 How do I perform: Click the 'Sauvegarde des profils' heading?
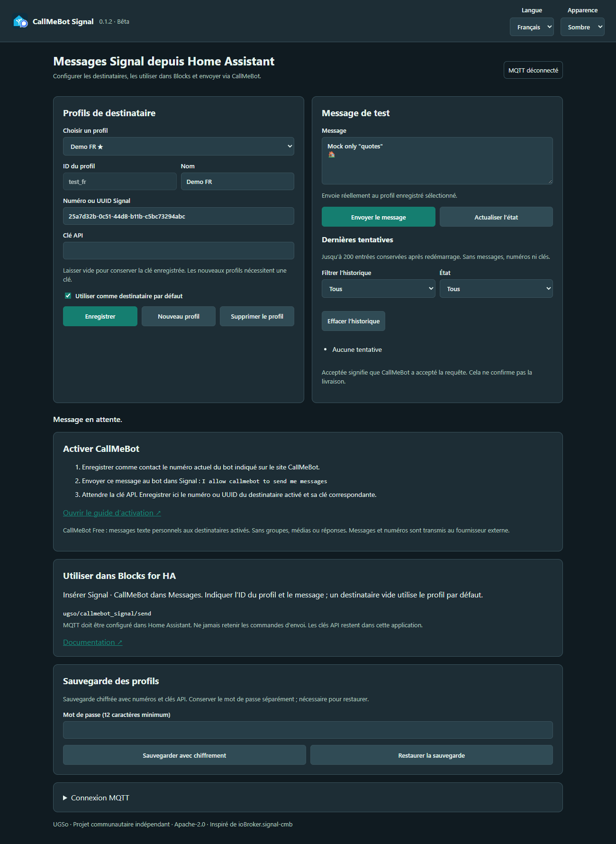pyautogui.click(x=111, y=681)
